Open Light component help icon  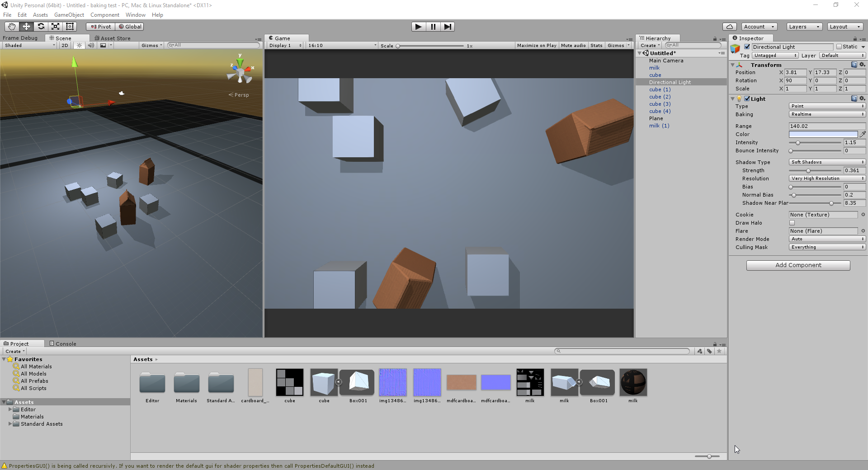click(x=854, y=99)
